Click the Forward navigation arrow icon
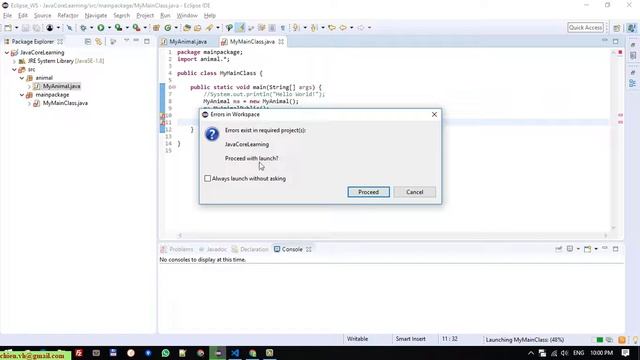This screenshot has height=360, width=640. coord(361,28)
